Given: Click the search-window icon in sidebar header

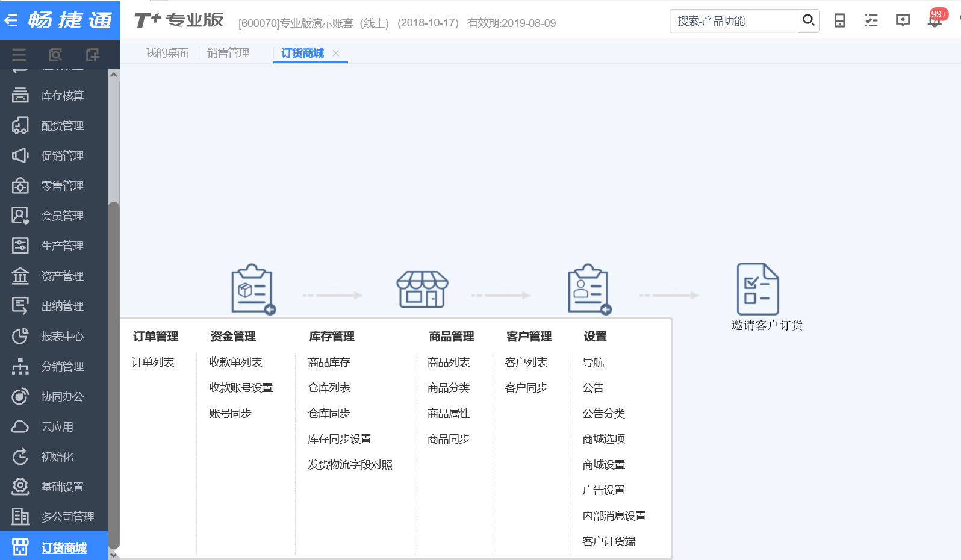Looking at the screenshot, I should pos(55,55).
